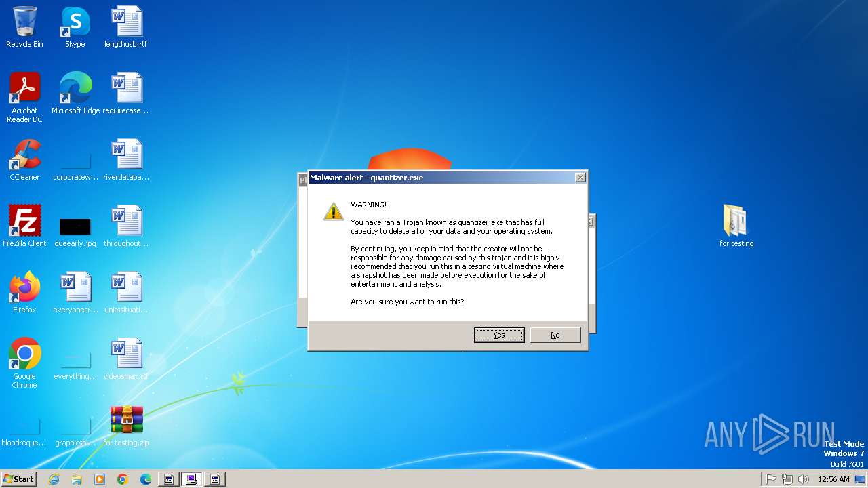Switch to the active purple-monitor taskbar app
The image size is (868, 488).
191,479
